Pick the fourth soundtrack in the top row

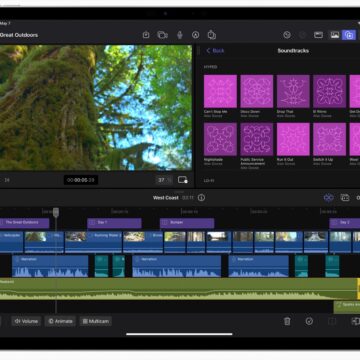(x=329, y=91)
